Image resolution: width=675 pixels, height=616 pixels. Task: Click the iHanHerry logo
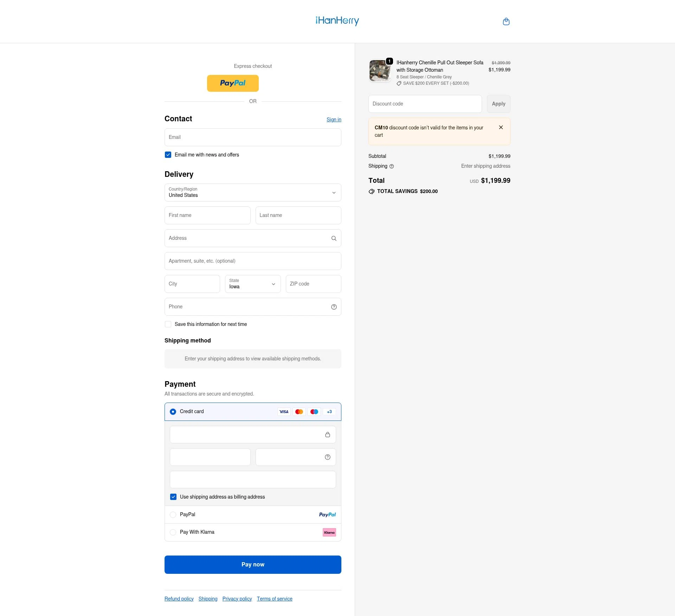coord(337,21)
